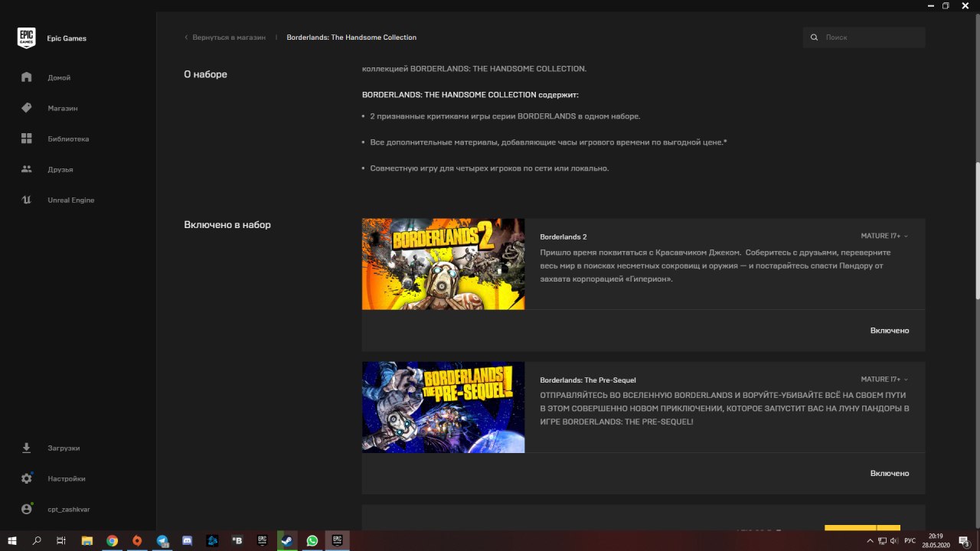Focus the Поиск search field
The width and height of the screenshot is (980, 551).
coord(864,37)
